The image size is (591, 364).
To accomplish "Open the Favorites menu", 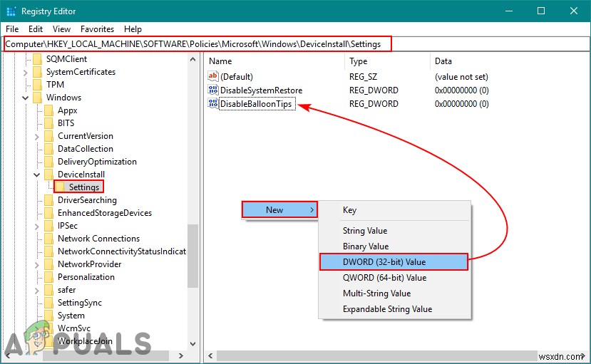I will [x=97, y=29].
